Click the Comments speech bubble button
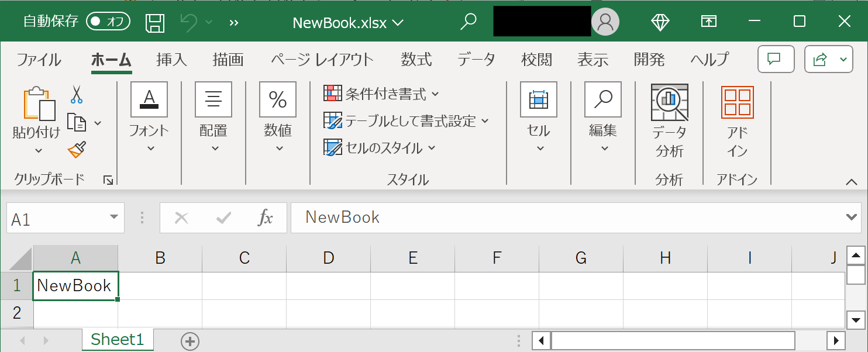868x352 pixels. coord(776,59)
